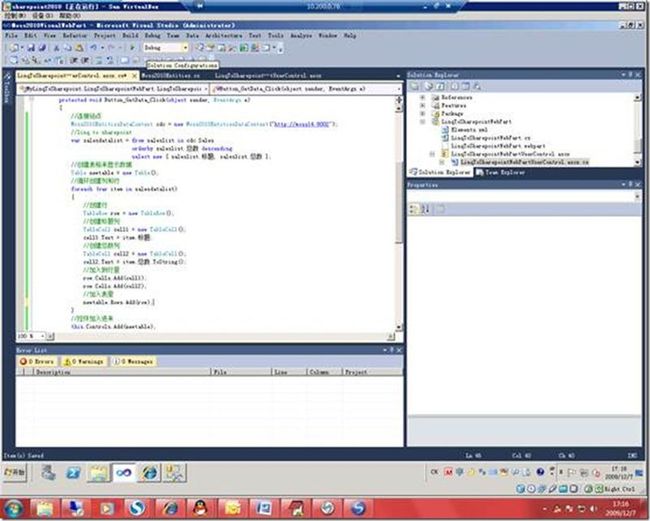Open the QQ penguin icon on host taskbar
650x521 pixels.
[x=200, y=508]
